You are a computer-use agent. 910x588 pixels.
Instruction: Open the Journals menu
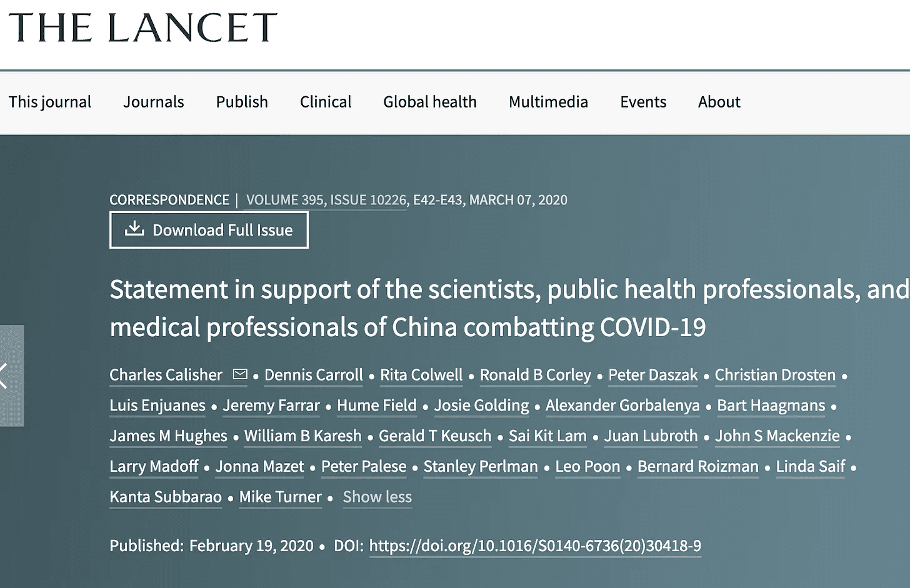[153, 102]
